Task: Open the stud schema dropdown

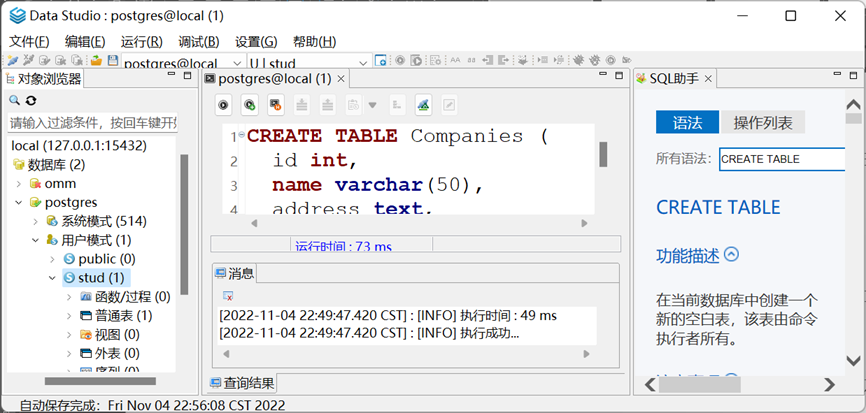Action: tap(364, 62)
